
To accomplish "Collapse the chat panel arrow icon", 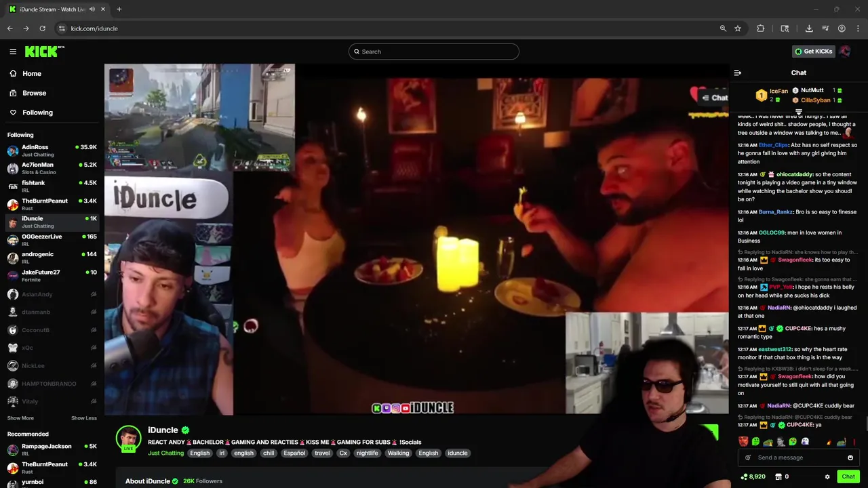I will [738, 73].
